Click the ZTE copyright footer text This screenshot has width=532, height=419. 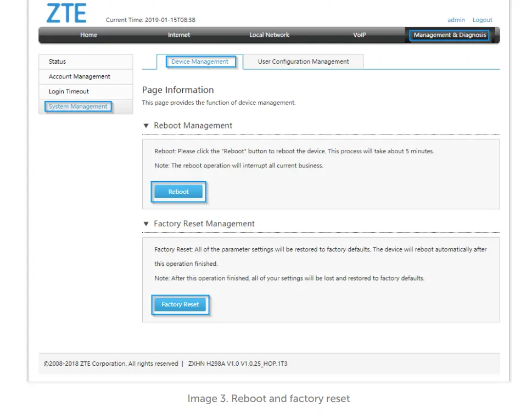pyautogui.click(x=165, y=363)
